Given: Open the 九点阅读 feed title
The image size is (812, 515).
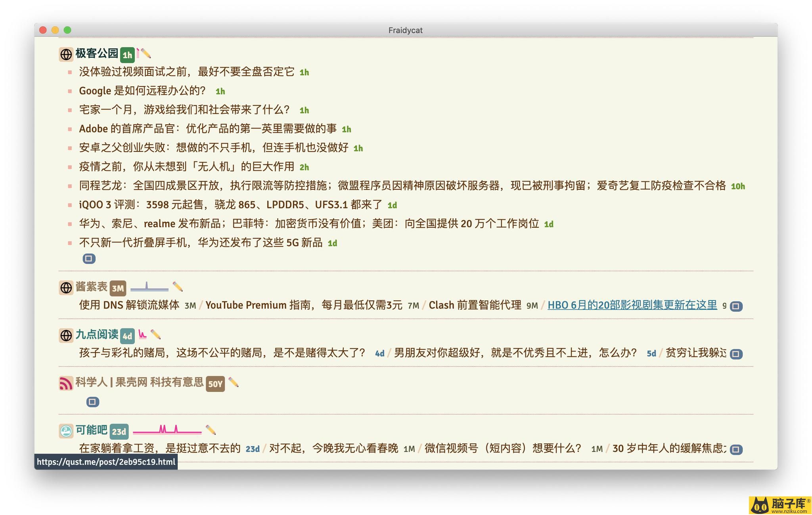Looking at the screenshot, I should [97, 334].
